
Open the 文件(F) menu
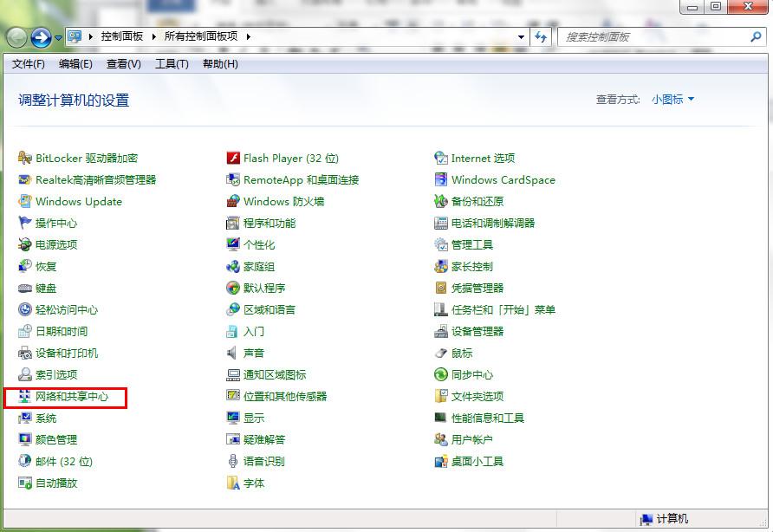(27, 63)
